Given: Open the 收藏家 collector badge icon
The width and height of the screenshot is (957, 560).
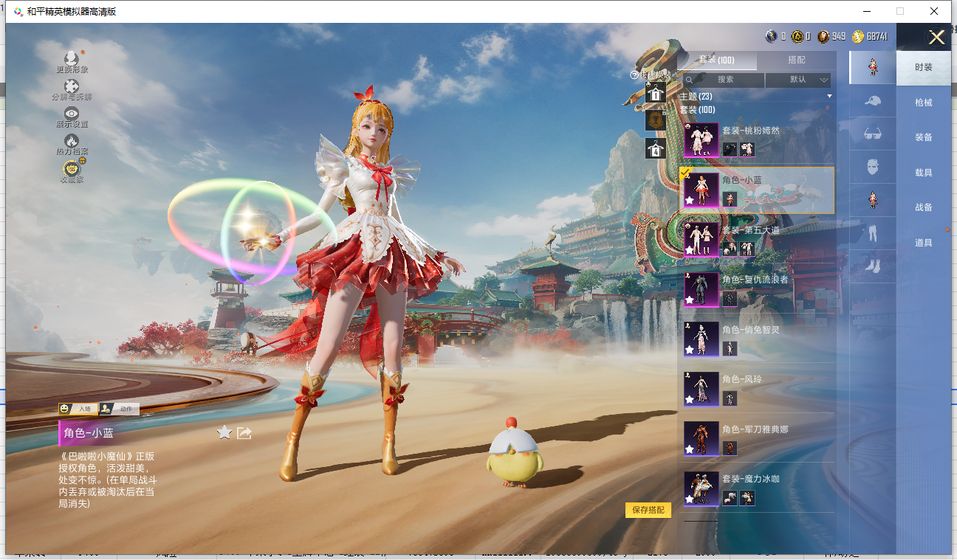Looking at the screenshot, I should click(72, 169).
